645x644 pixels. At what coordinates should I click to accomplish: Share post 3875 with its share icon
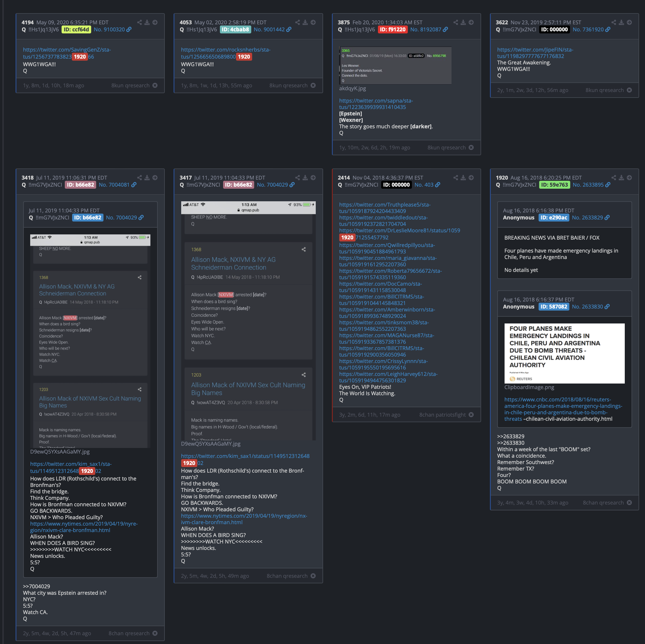tap(456, 22)
